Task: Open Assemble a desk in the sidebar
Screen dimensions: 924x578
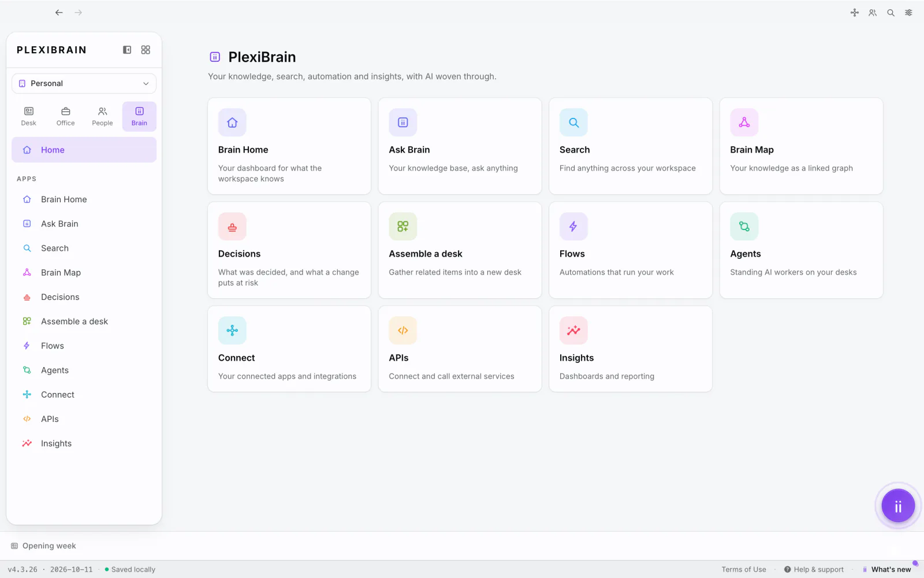Action: [x=84, y=321]
